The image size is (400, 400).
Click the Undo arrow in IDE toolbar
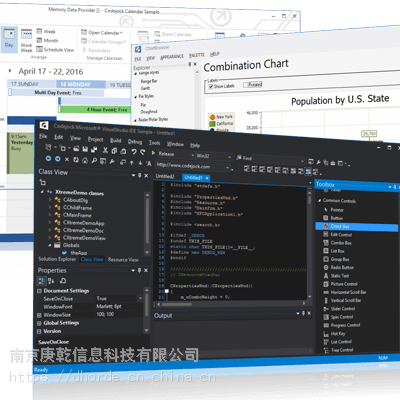[134, 152]
